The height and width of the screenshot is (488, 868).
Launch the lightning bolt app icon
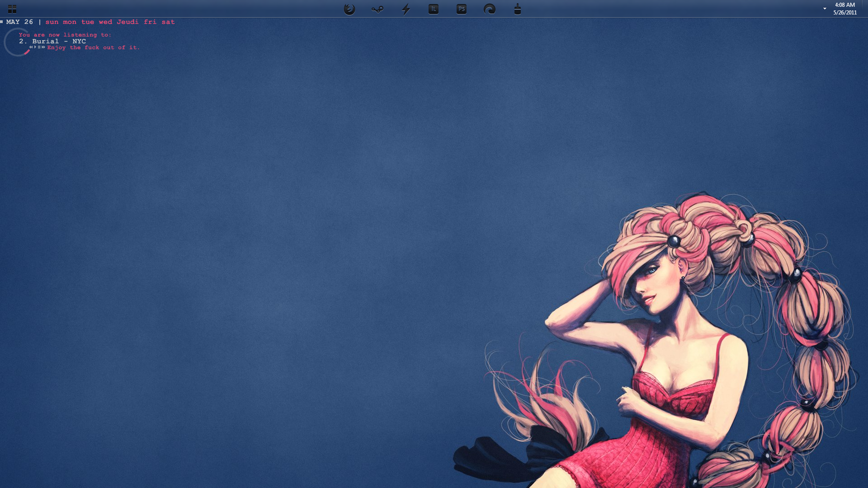coord(406,9)
